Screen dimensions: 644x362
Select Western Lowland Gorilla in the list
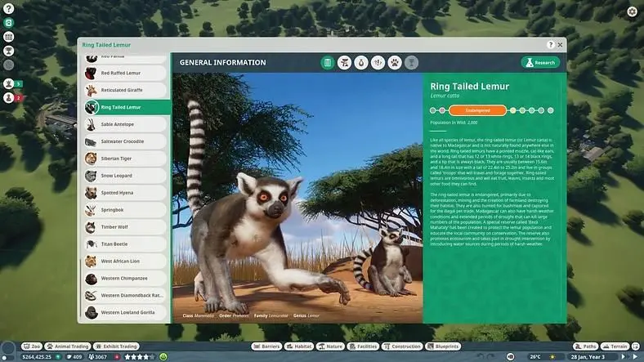pos(126,312)
